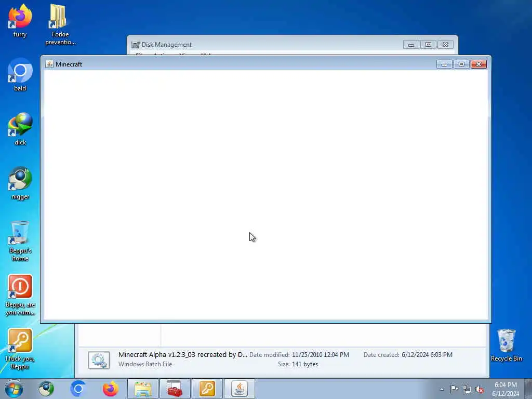The image size is (532, 399).
Task: Select the Internet Download Manager desktop shortcut
Action: [x=20, y=129]
